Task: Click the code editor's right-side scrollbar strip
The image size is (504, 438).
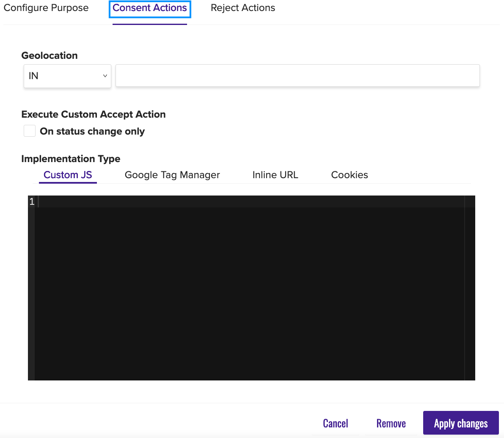Action: (470, 288)
